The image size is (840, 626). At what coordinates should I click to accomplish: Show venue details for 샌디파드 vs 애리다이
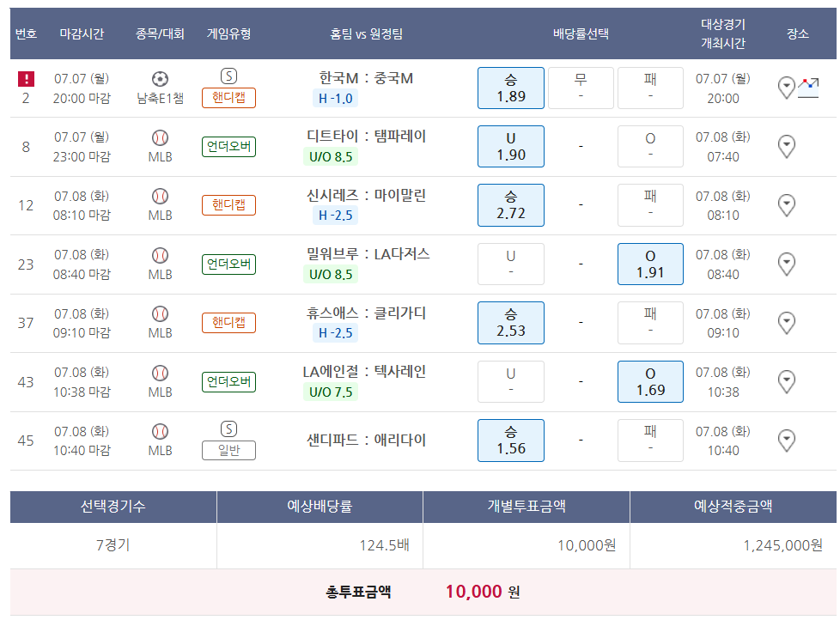tap(786, 441)
